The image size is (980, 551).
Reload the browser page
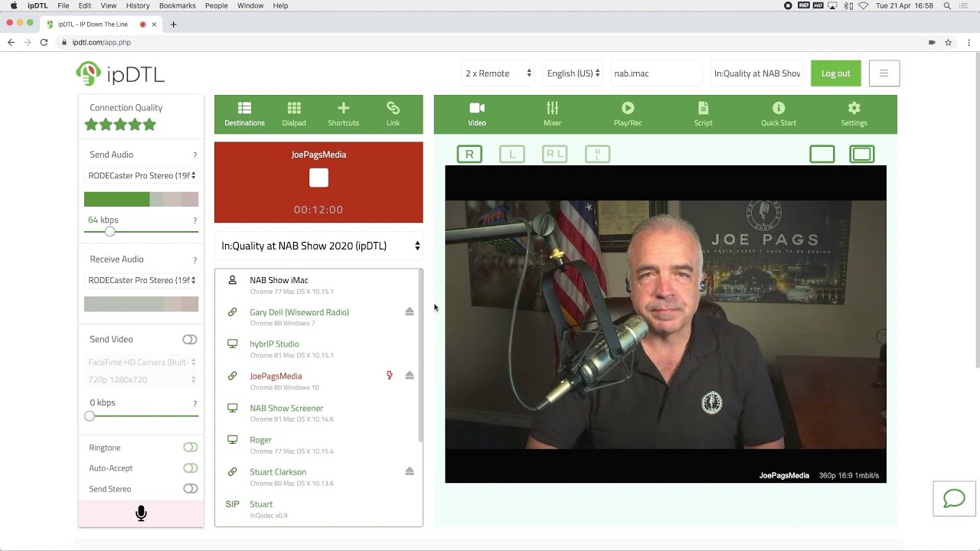point(44,42)
